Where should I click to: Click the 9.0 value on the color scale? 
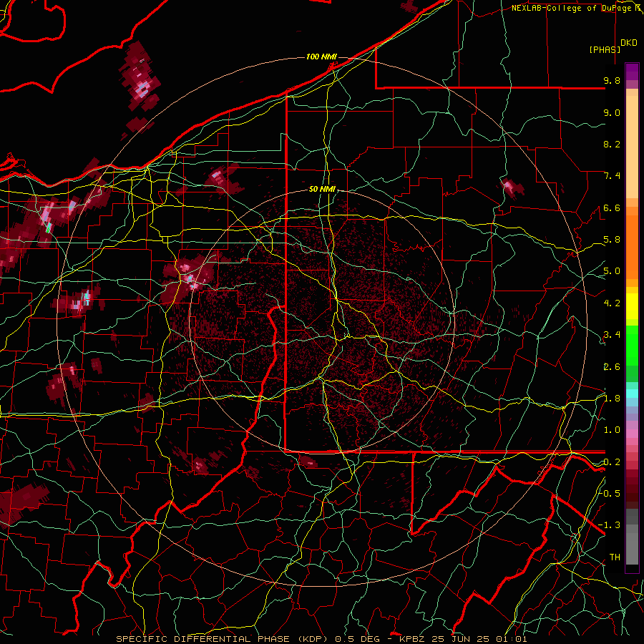pyautogui.click(x=612, y=112)
